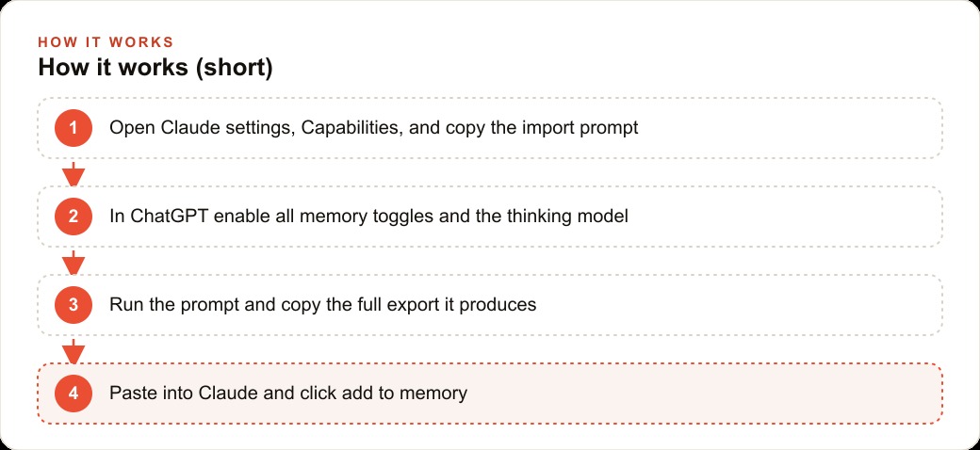Image resolution: width=980 pixels, height=450 pixels.
Task: Click the arrow leading from step 2 to 3
Action: tap(73, 262)
